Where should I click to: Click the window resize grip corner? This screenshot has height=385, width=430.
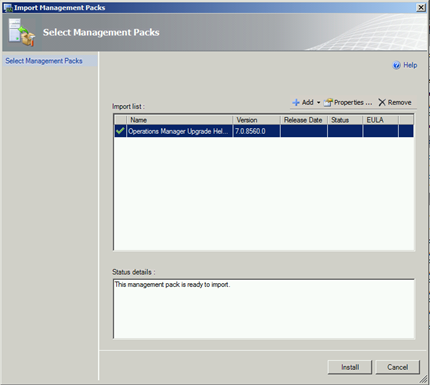pos(423,379)
